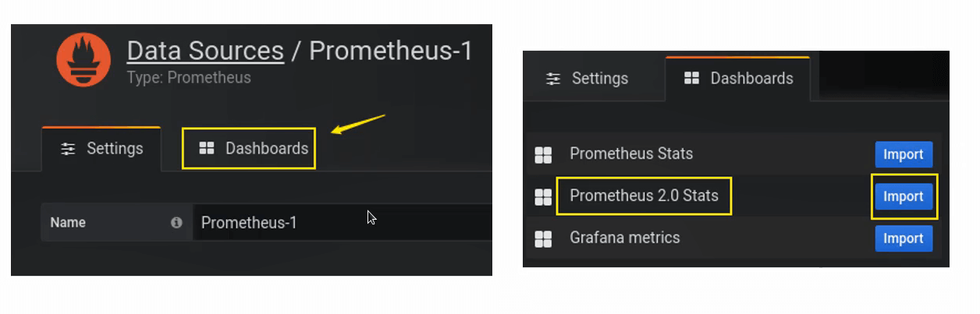Open the Data Sources breadcrumb link
Screen dimensions: 980x314
(205, 51)
